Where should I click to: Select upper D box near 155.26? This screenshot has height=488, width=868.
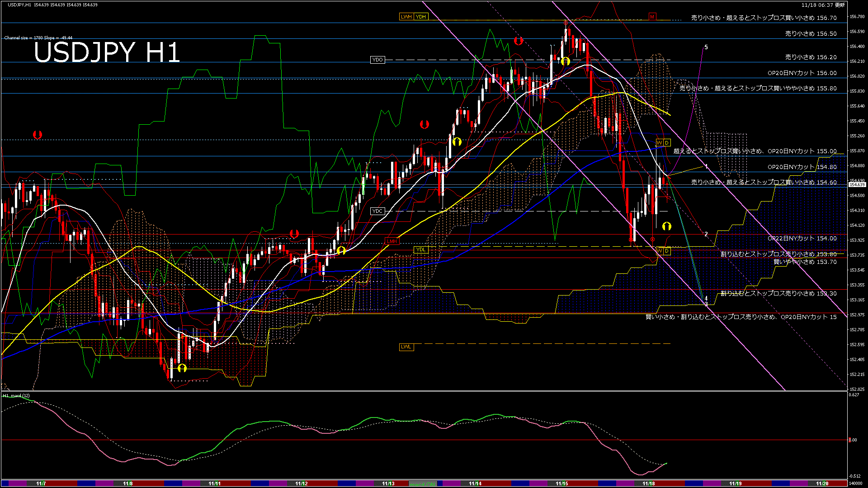pyautogui.click(x=667, y=143)
